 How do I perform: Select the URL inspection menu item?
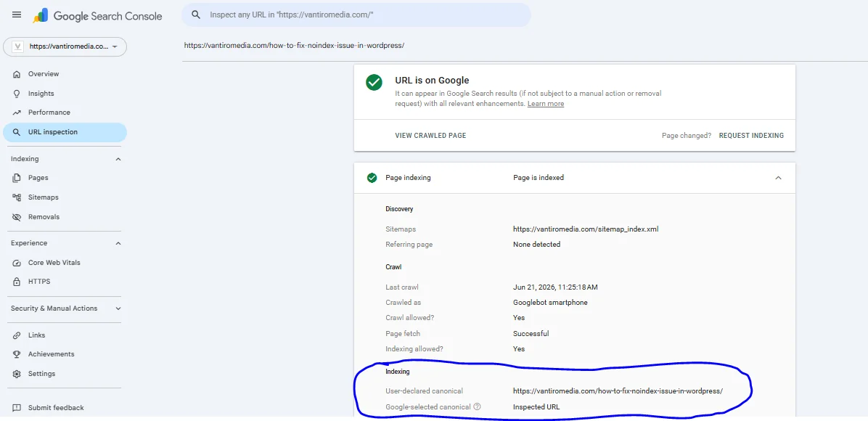65,132
